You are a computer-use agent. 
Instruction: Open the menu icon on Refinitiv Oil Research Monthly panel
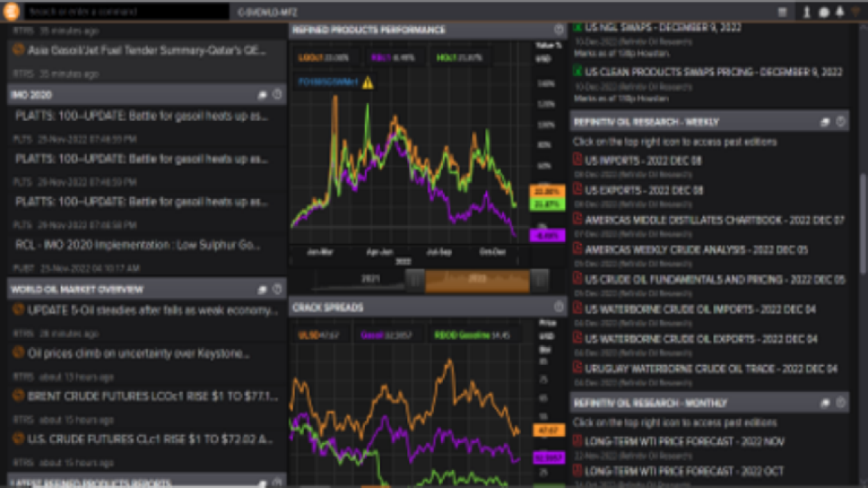(826, 402)
